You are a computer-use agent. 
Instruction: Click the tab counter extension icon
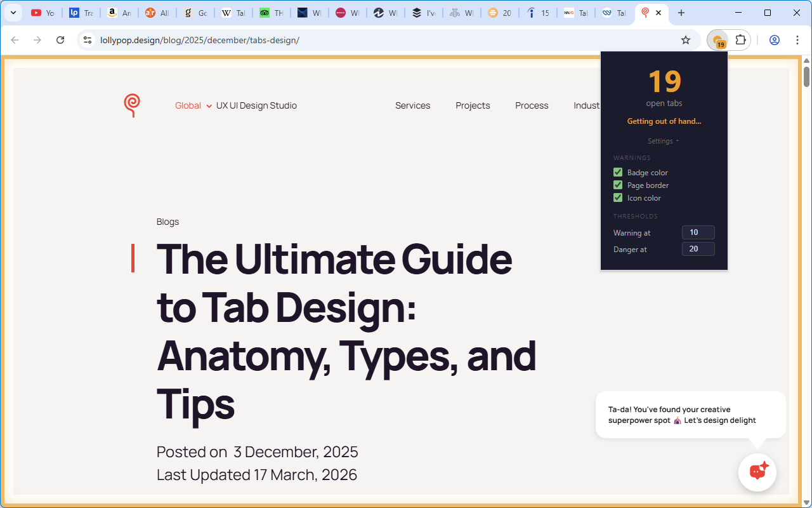pos(718,41)
